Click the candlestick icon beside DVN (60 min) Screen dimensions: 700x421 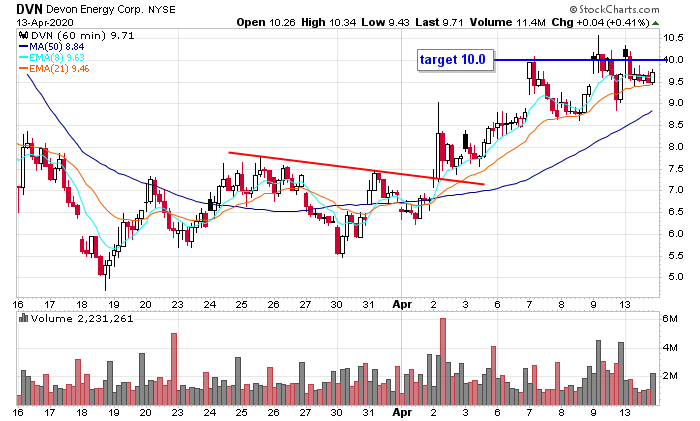[x=23, y=35]
